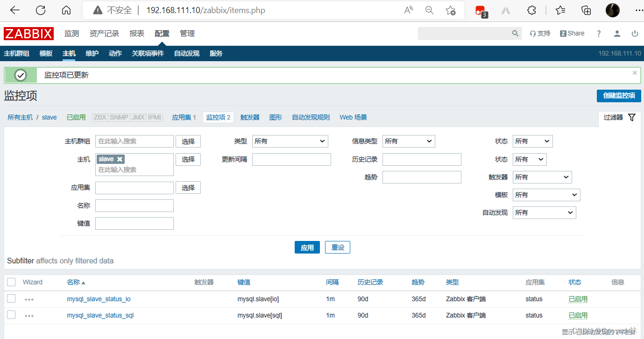The width and height of the screenshot is (644, 339).
Task: Click 创建监控项 button
Action: [x=619, y=95]
